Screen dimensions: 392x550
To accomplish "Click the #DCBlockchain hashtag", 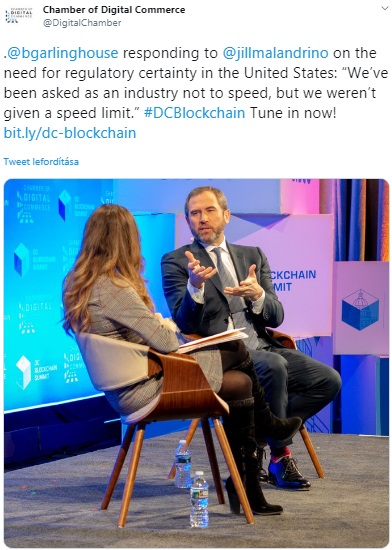I will [x=194, y=113].
